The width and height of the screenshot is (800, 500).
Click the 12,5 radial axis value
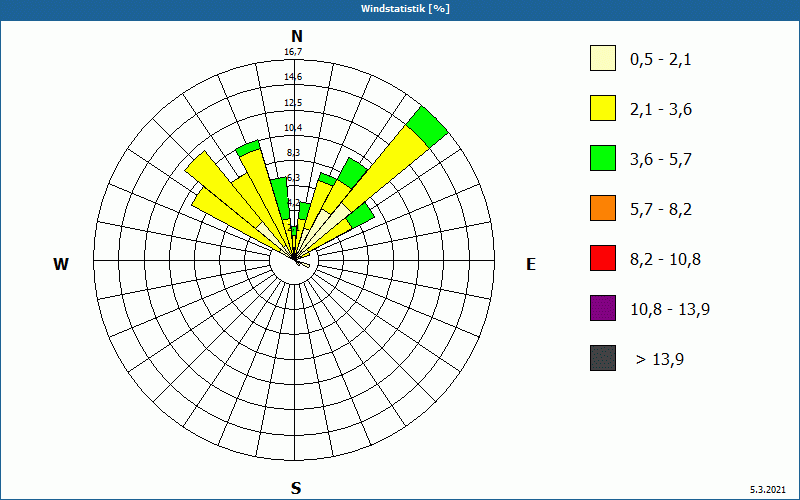tap(293, 103)
